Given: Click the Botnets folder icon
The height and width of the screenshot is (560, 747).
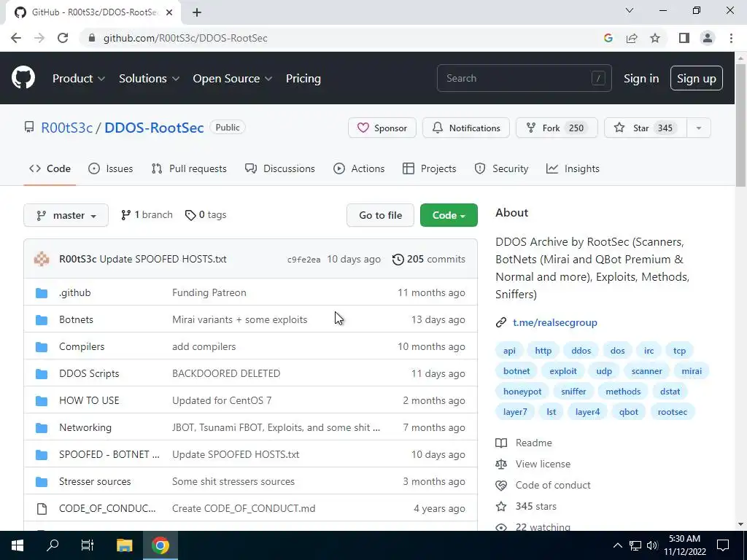Looking at the screenshot, I should (x=42, y=320).
